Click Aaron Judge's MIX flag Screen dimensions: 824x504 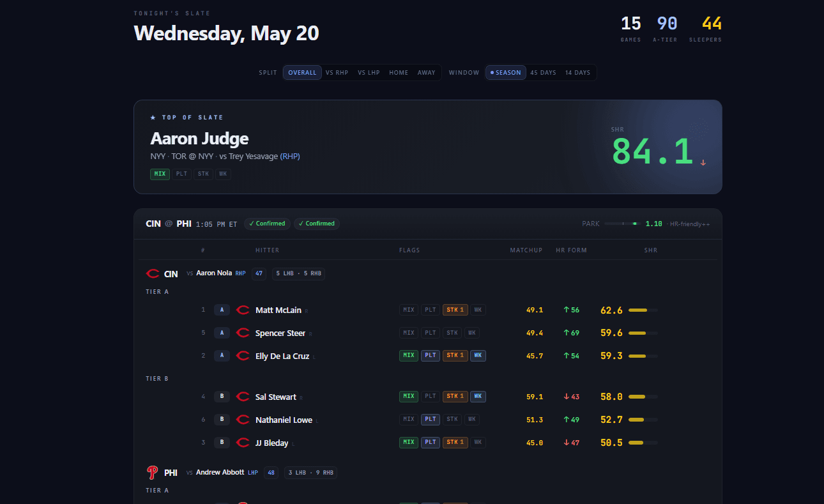(160, 174)
